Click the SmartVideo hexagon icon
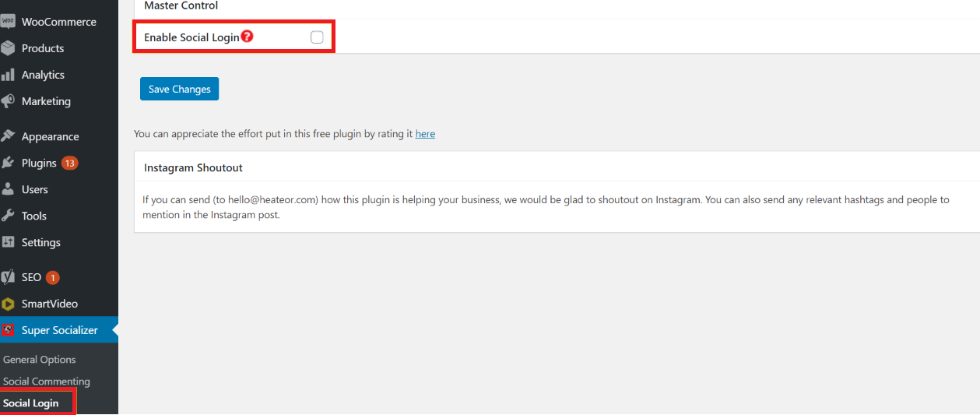This screenshot has height=415, width=980. (x=8, y=304)
